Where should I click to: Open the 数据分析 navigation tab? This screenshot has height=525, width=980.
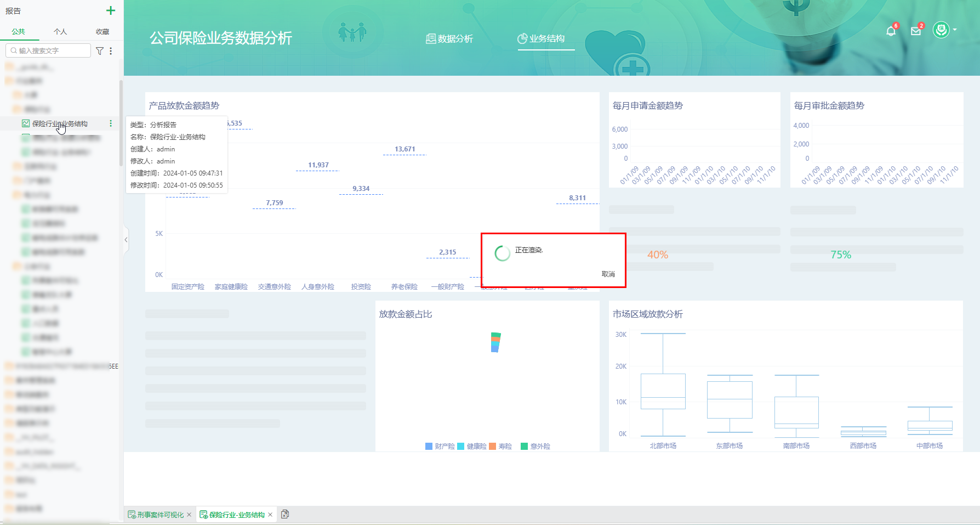point(449,38)
